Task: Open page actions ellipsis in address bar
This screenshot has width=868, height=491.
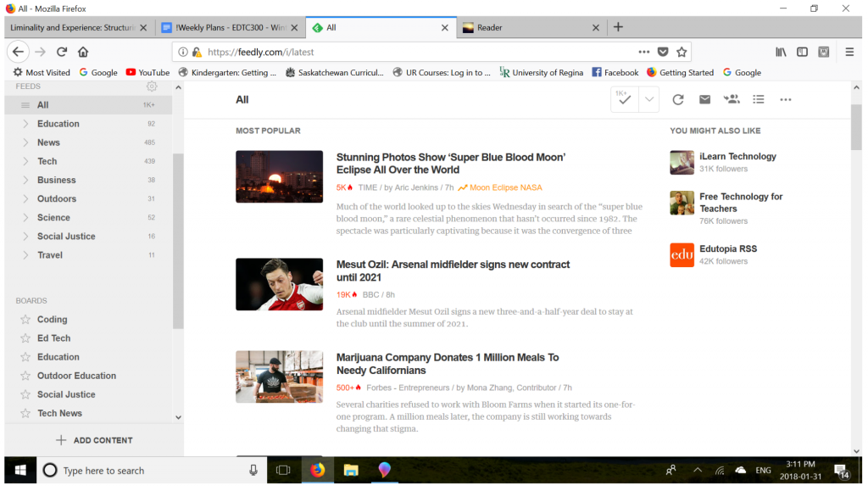Action: 644,52
